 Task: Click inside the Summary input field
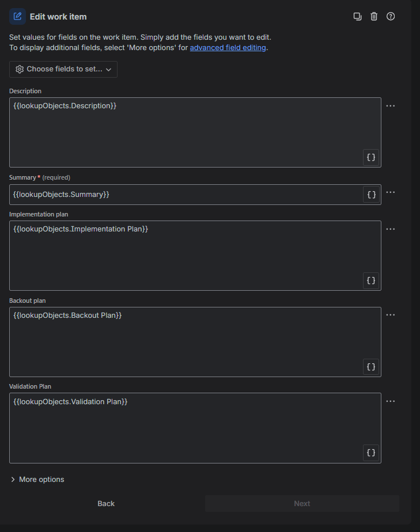(x=173, y=194)
